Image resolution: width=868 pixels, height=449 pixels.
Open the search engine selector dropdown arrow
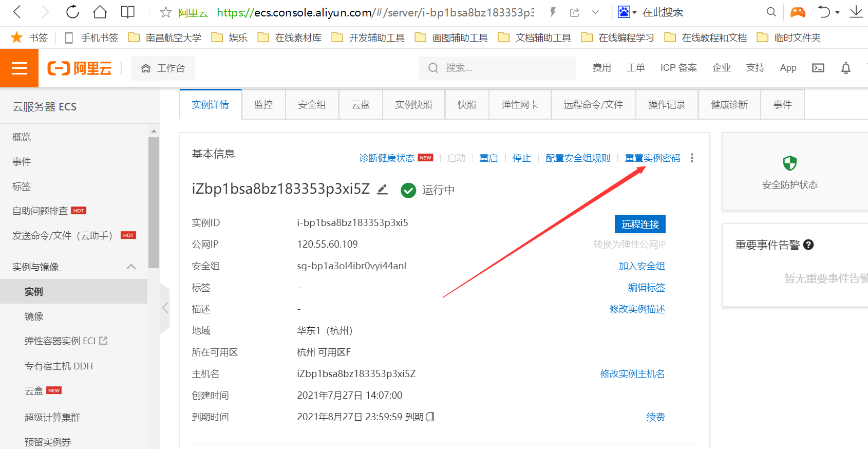point(634,12)
